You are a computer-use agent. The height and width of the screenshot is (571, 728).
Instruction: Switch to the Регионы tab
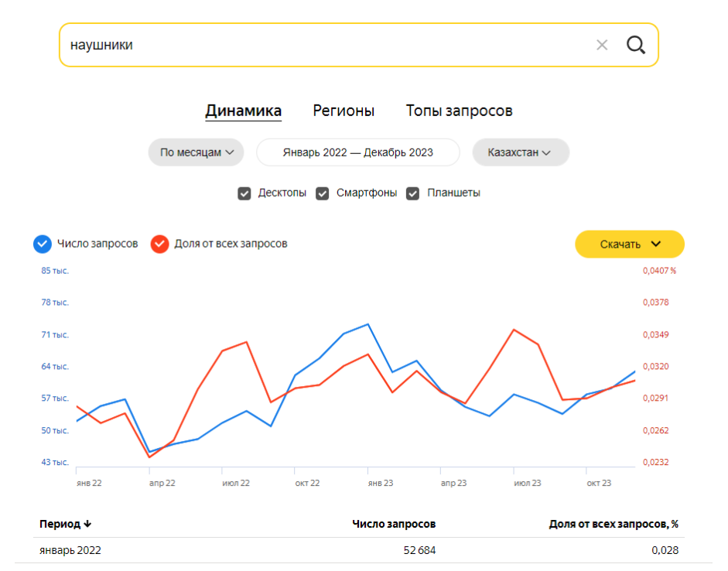[343, 111]
